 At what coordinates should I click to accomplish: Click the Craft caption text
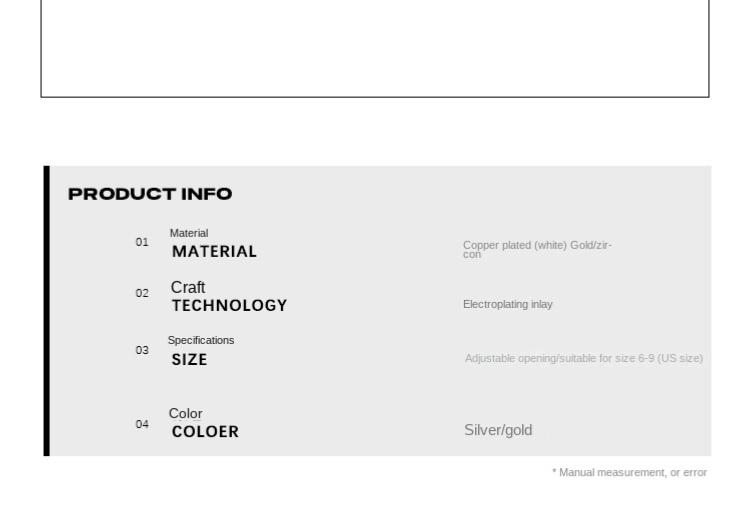[x=188, y=287]
